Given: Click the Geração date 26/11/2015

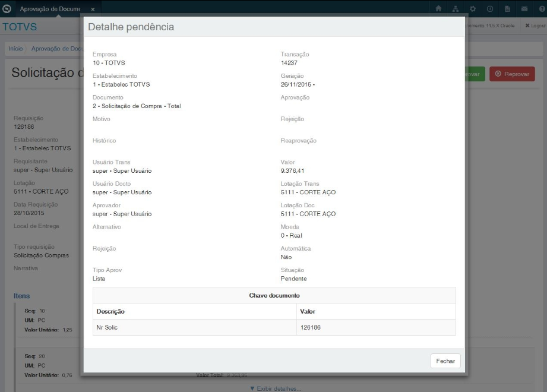Looking at the screenshot, I should (298, 84).
